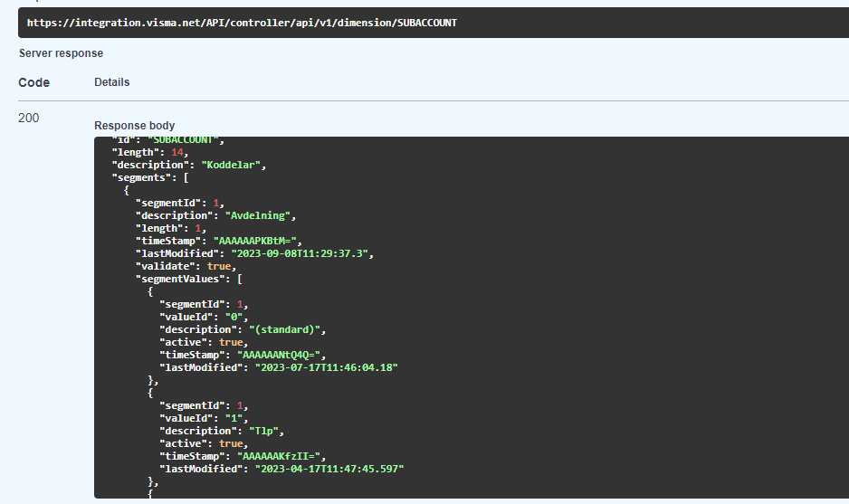Select the dimension length value 14
Image resolution: width=849 pixels, height=504 pixels.
tap(177, 153)
